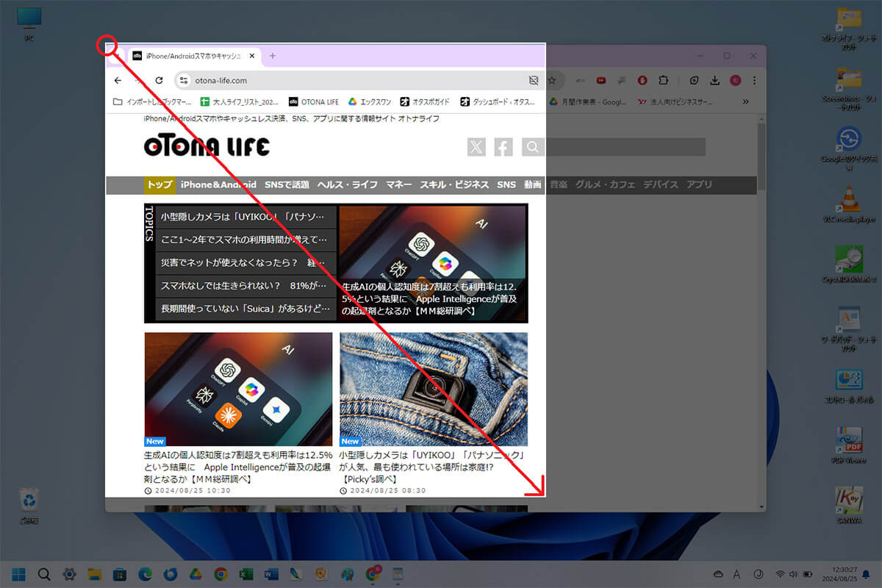Expand hidden bookmarks with double chevron
882x588 pixels.
click(746, 101)
